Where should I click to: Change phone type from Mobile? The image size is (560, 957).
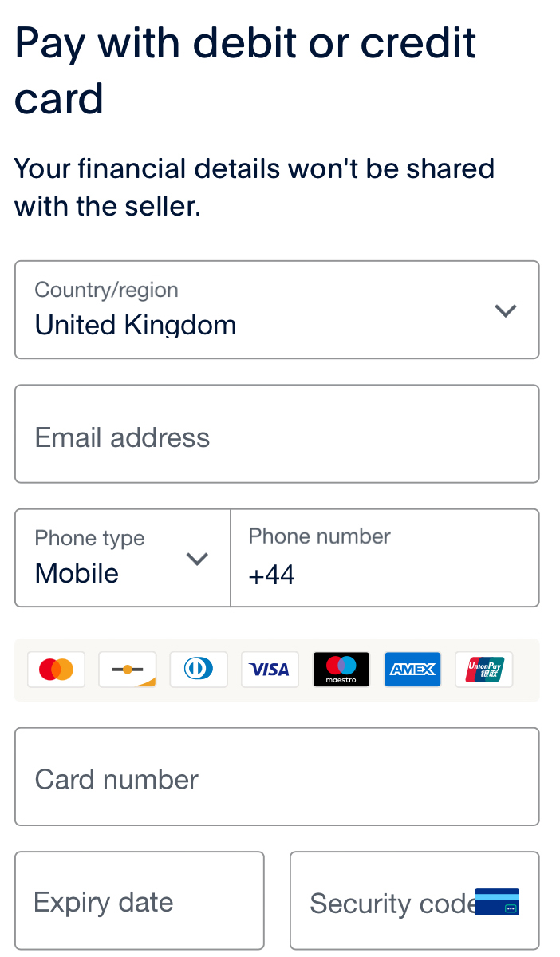coord(196,560)
